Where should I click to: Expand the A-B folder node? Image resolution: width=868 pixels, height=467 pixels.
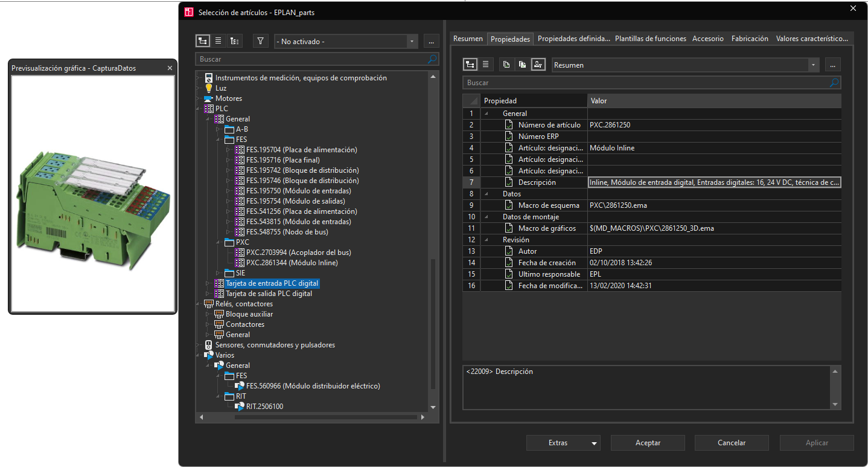219,129
